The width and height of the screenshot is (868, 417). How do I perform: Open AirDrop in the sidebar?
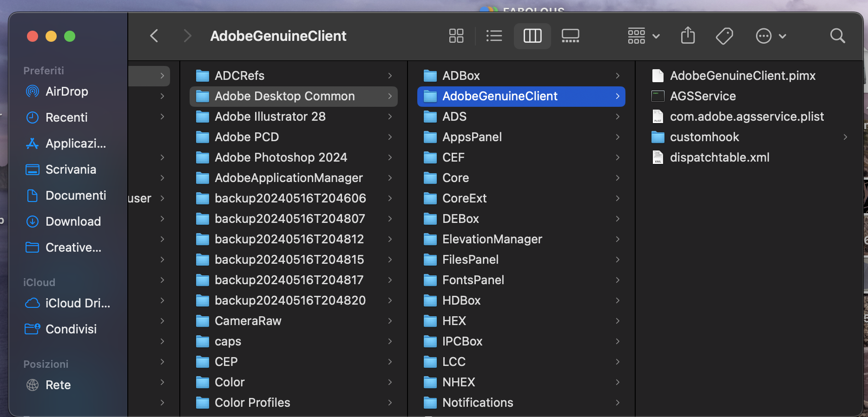click(x=68, y=91)
